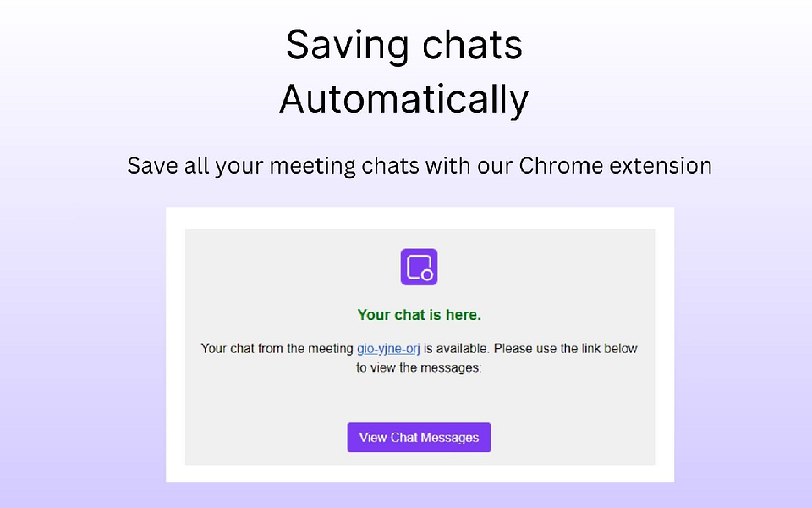Click "Your chat from the meeting" text
The image size is (812, 508).
[277, 348]
